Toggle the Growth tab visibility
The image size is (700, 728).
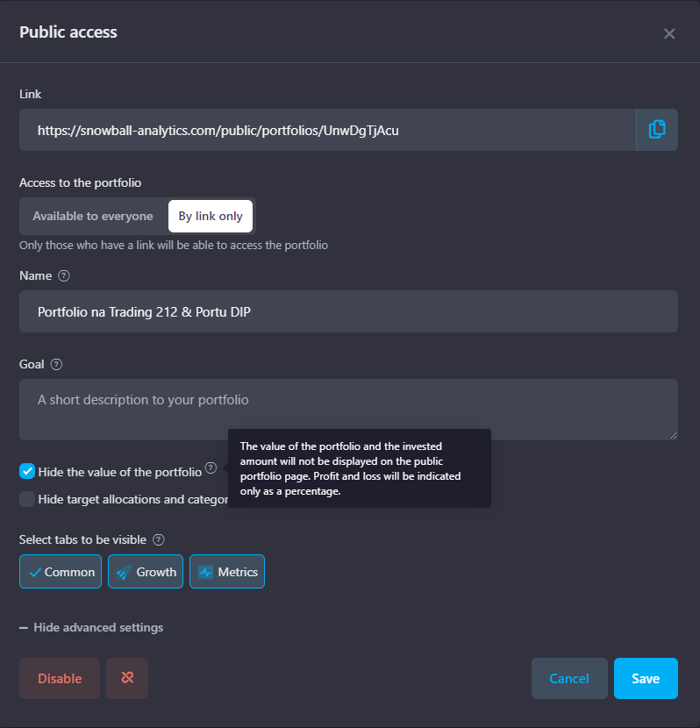[x=146, y=572]
